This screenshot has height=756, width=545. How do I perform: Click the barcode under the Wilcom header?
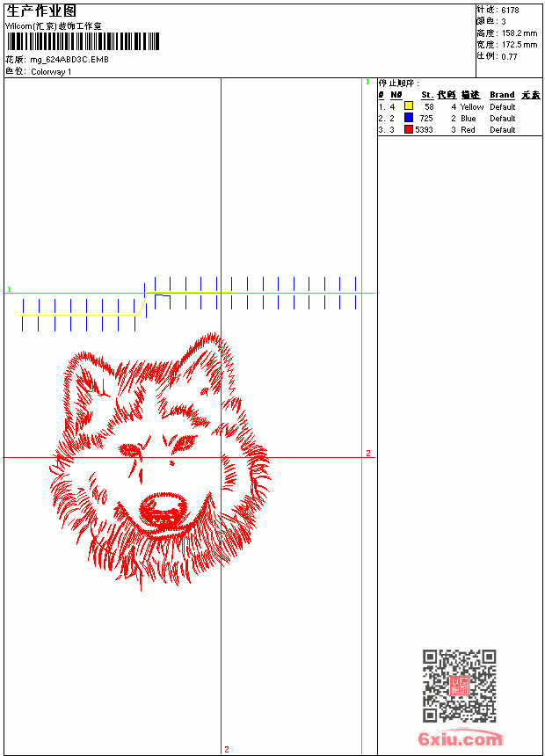click(x=83, y=41)
